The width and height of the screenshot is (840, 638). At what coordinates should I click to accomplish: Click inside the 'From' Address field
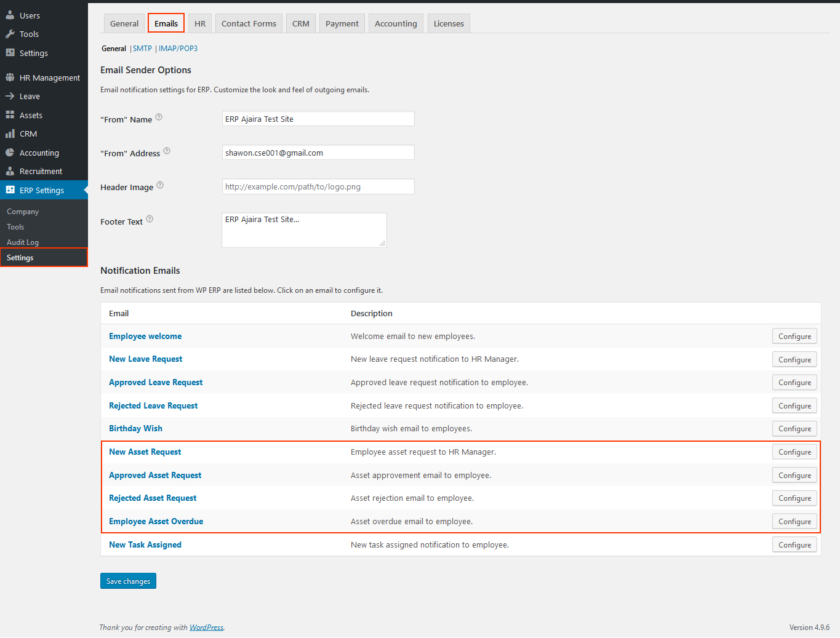click(318, 152)
